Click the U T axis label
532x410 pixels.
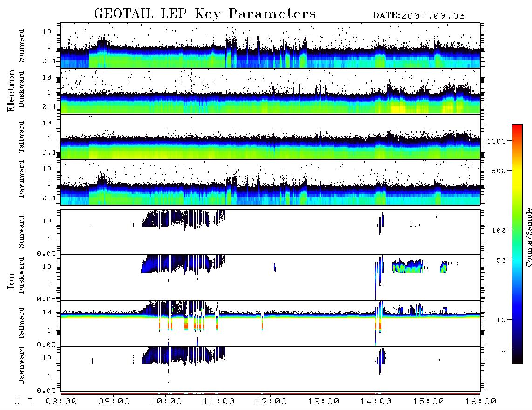click(x=23, y=402)
